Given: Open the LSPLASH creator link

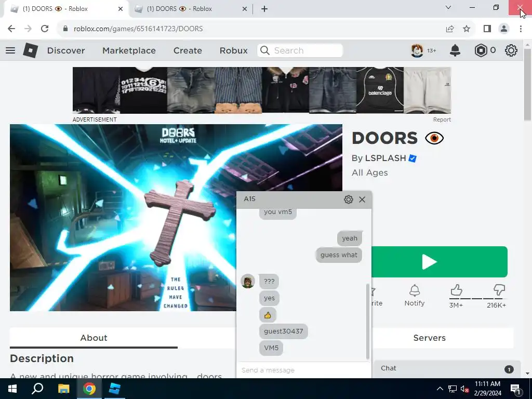Looking at the screenshot, I should tap(385, 158).
